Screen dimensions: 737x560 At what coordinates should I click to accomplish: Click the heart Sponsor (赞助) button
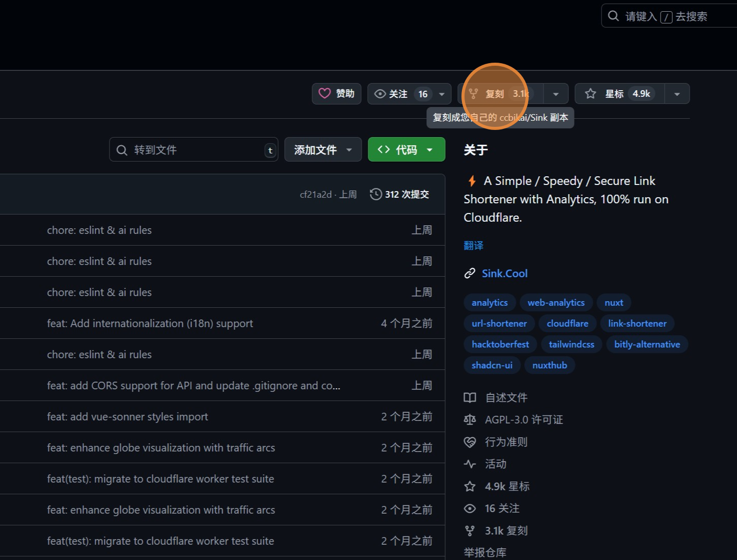click(337, 94)
